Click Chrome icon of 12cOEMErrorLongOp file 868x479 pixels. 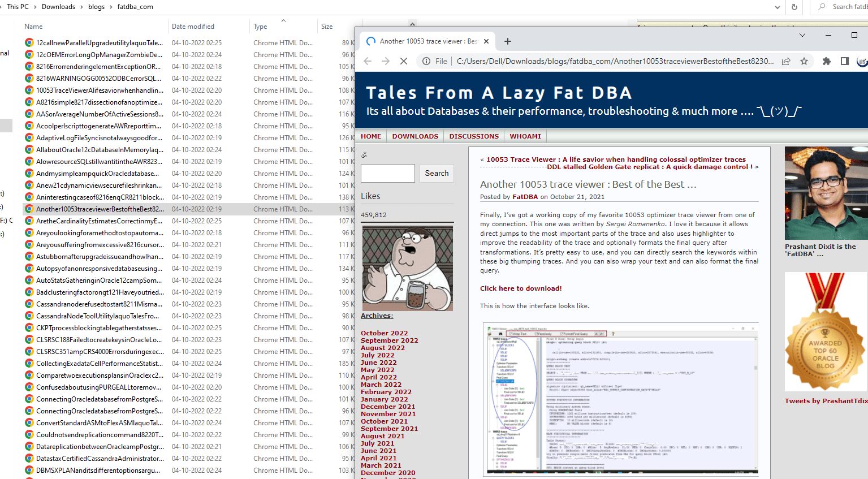pos(29,54)
